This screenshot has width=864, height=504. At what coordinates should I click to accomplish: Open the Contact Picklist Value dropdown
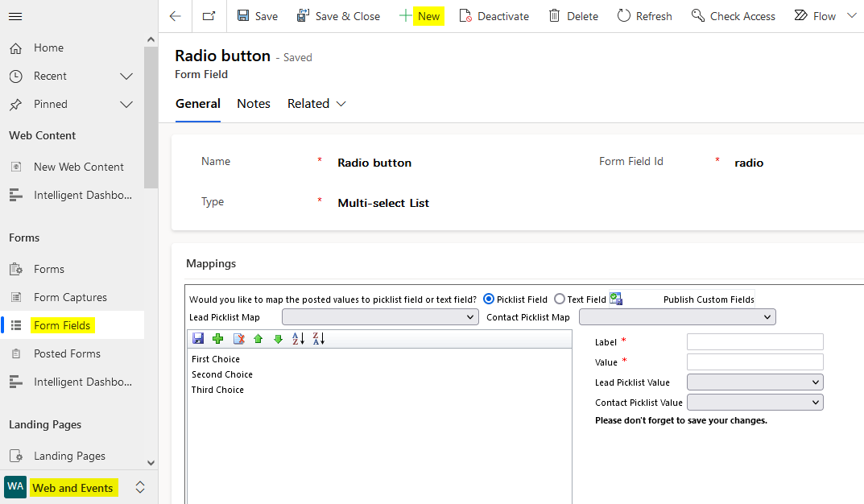pos(755,403)
